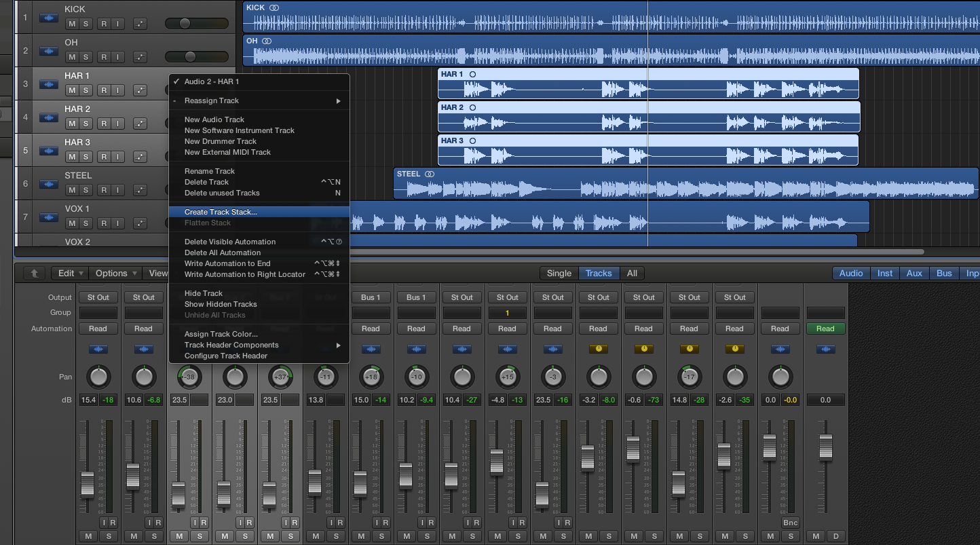This screenshot has height=545, width=980.
Task: Enable record on STEEL track
Action: point(104,190)
